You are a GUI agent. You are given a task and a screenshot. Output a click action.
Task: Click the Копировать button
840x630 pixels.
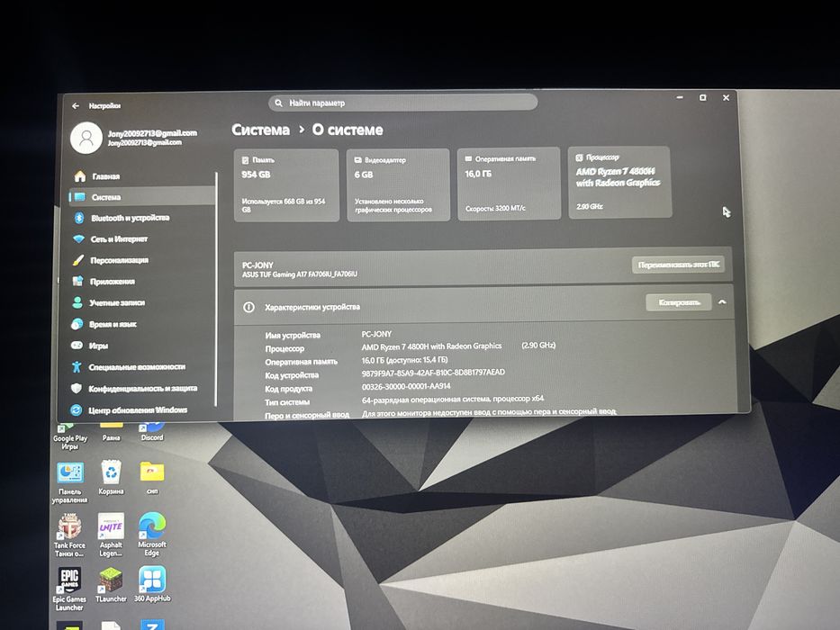tap(679, 302)
